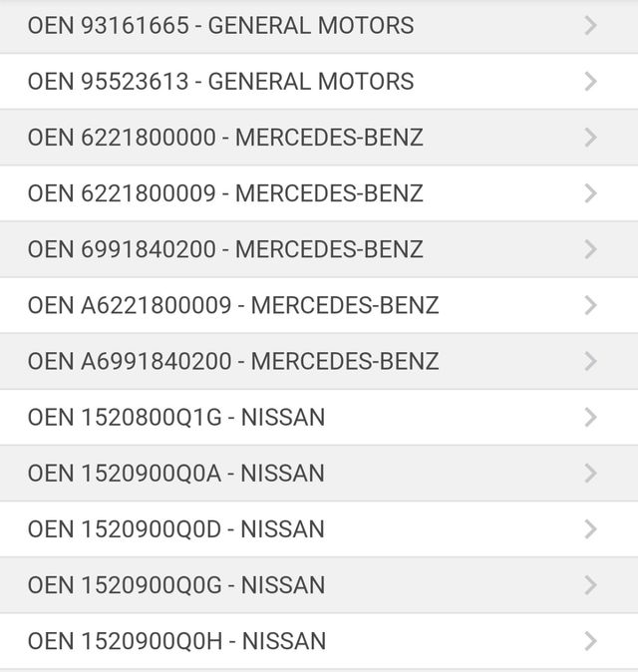The height and width of the screenshot is (672, 638).
Task: Open OEN 93161665 - GENERAL MOTORS text
Action: [220, 25]
